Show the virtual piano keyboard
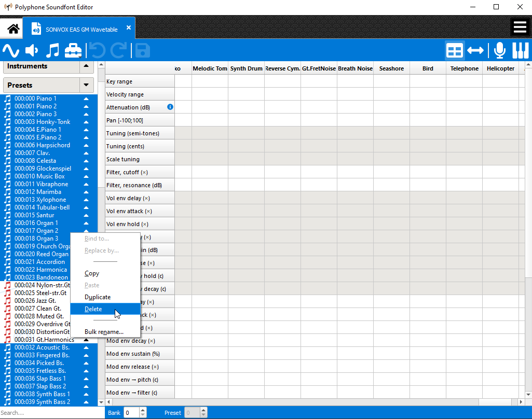 [520, 50]
